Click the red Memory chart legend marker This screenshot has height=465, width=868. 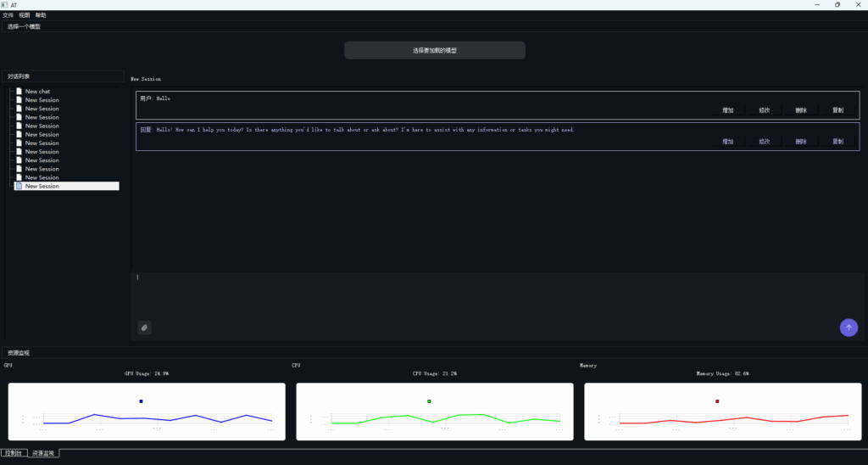[717, 401]
